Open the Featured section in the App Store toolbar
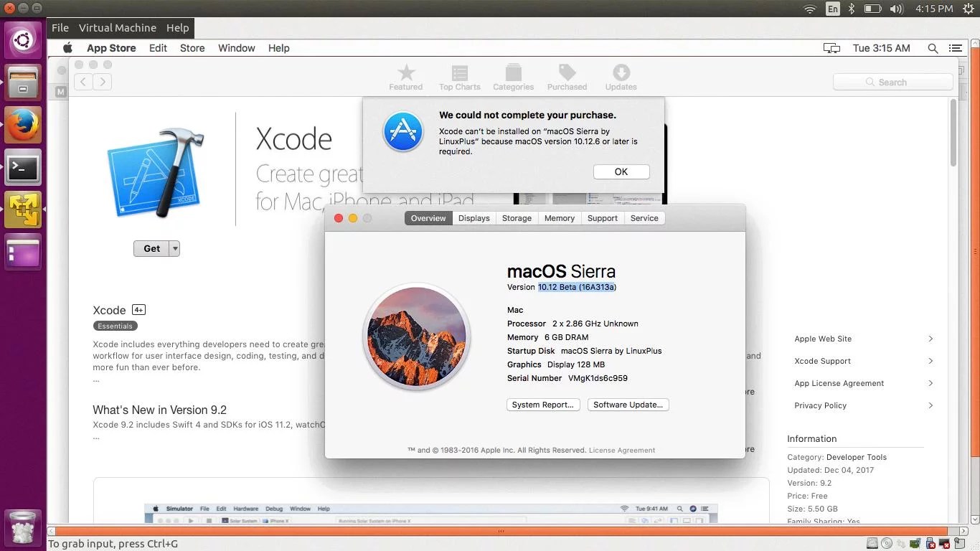 click(405, 76)
